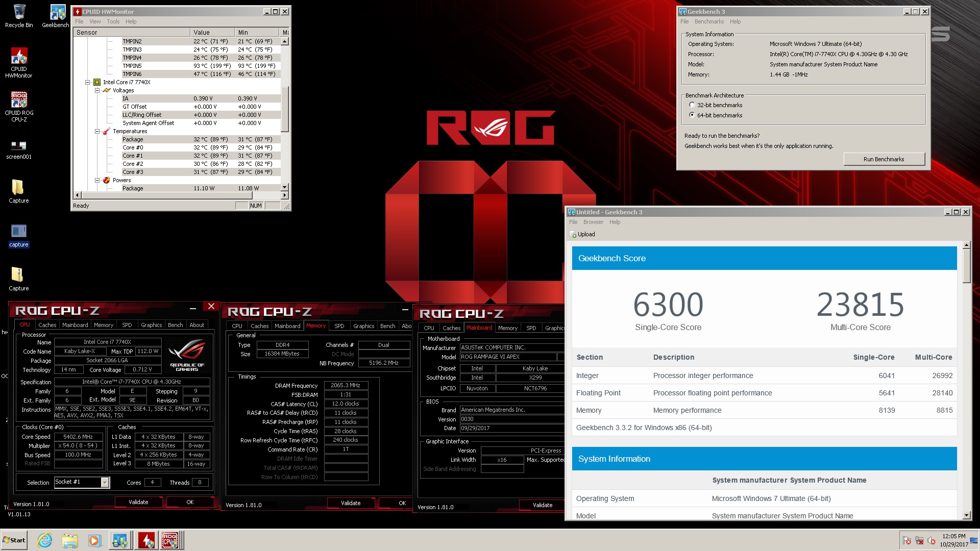Open the screen001 desktop file icon
The height and width of the screenshot is (551, 980).
coord(19,145)
